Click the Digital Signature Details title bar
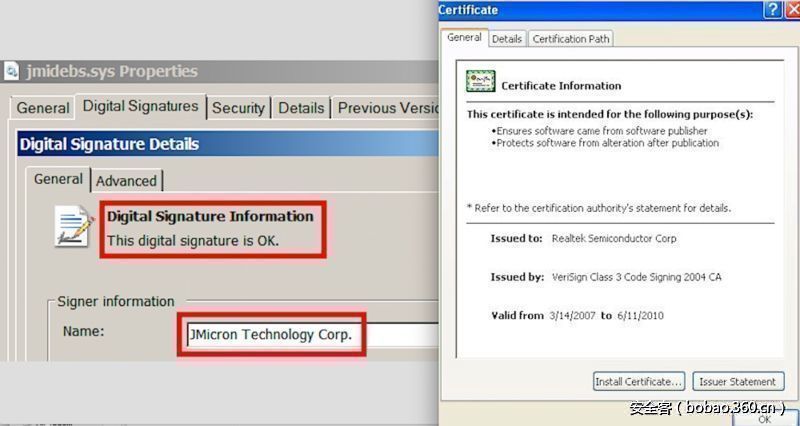 pos(225,144)
